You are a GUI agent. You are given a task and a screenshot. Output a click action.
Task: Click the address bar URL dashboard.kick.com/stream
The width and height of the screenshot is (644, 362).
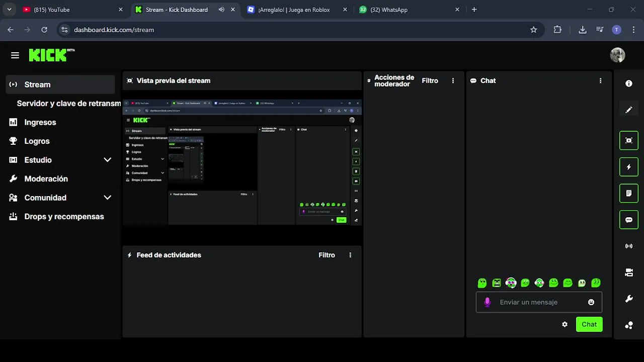point(114,30)
